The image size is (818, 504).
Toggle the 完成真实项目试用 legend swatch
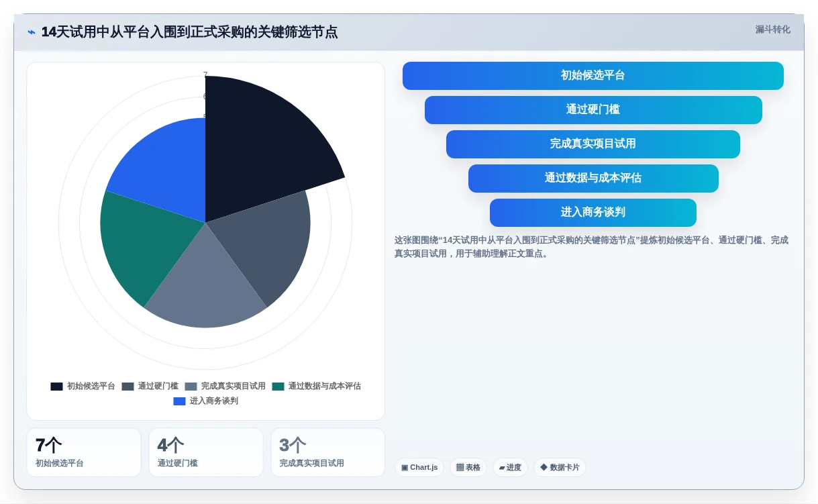[191, 387]
